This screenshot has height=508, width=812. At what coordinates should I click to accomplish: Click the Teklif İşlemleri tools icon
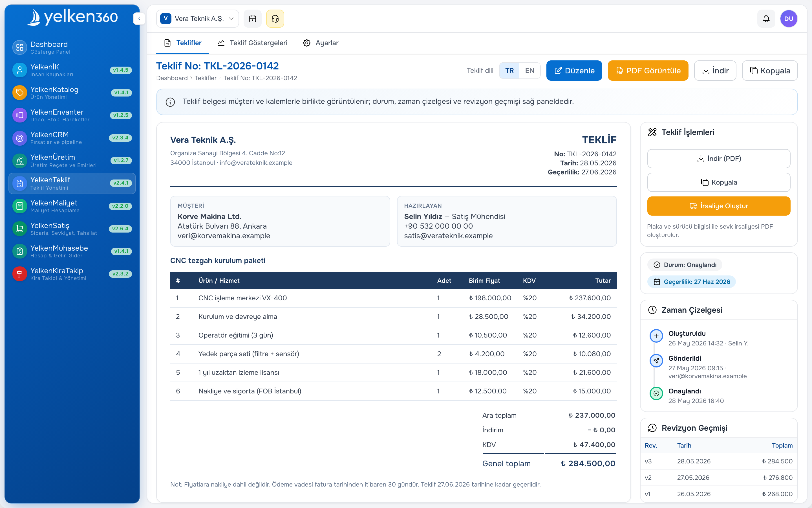click(x=652, y=132)
